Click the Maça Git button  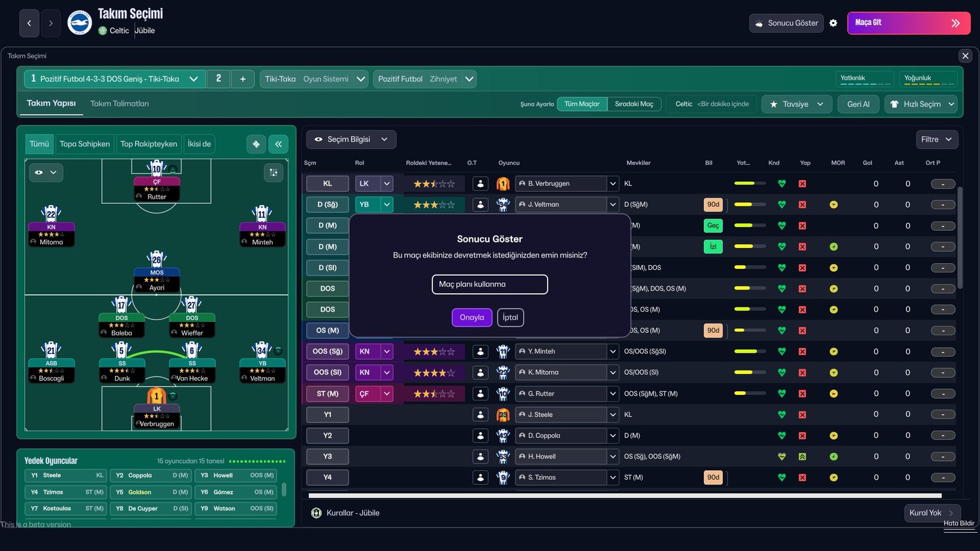pyautogui.click(x=908, y=23)
